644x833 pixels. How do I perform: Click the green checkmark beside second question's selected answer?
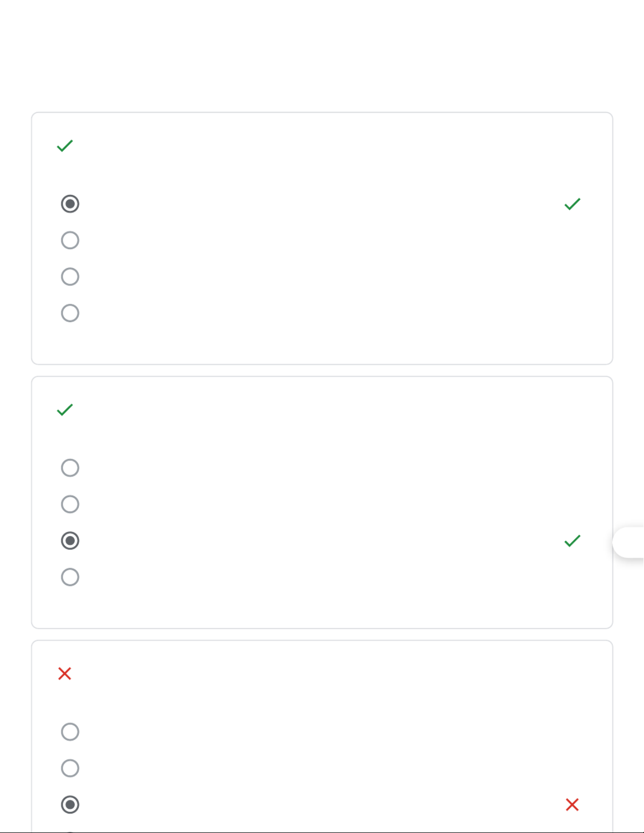572,541
